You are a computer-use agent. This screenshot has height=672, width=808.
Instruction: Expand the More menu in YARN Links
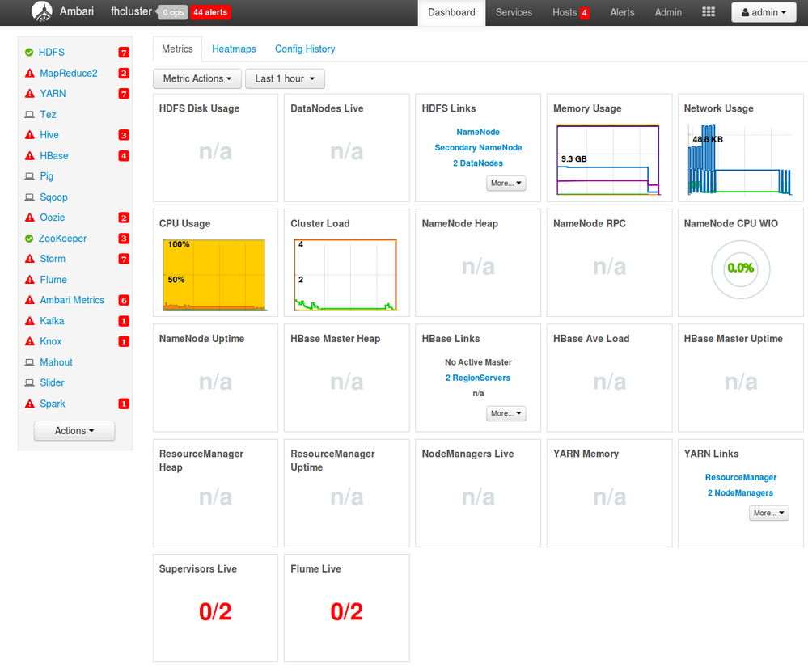click(x=769, y=513)
